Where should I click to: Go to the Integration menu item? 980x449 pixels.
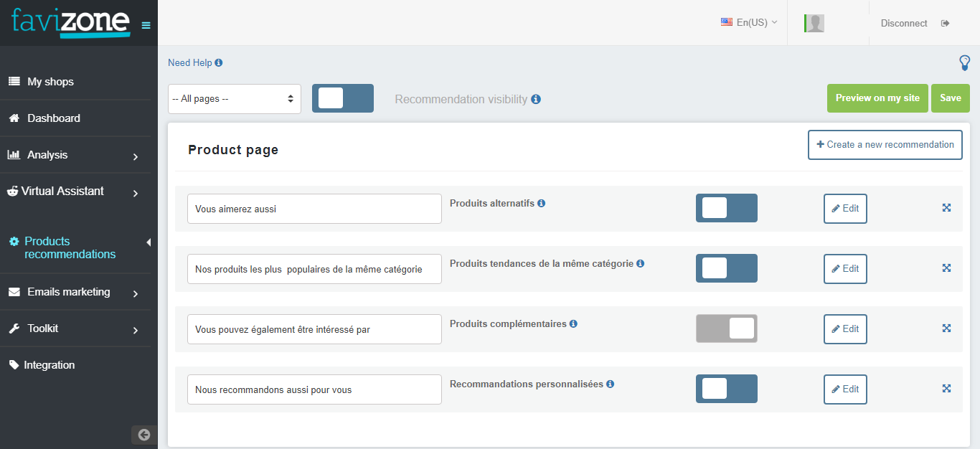[49, 365]
